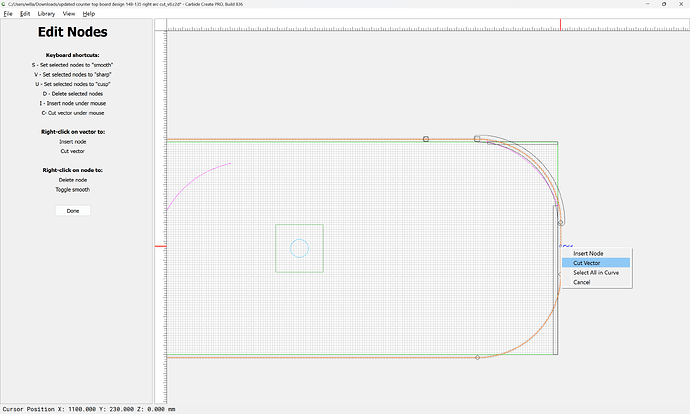Open the Library menu
The image size is (690, 414).
[x=46, y=14]
